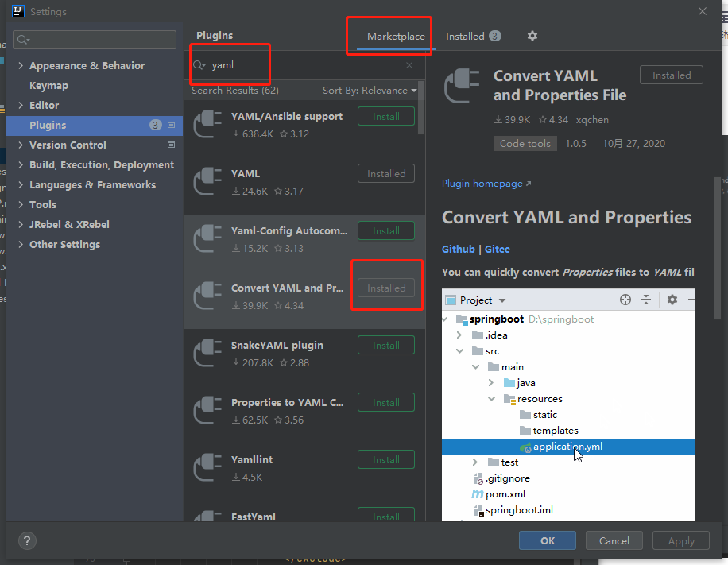
Task: Click the YAML/Ansible support plugin icon
Action: coord(207,123)
